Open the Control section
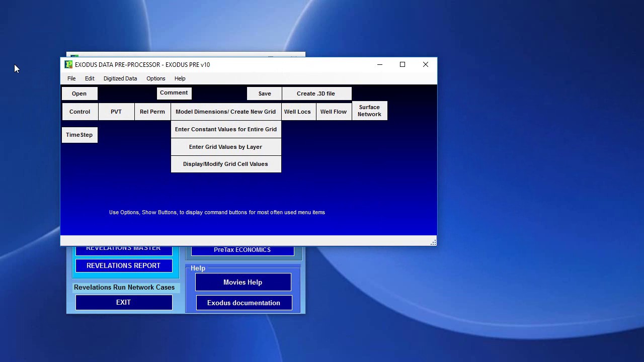This screenshot has width=644, height=362. [80, 112]
